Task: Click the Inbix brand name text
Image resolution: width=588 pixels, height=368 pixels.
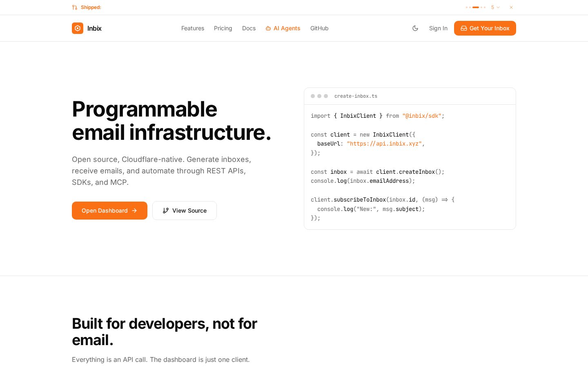Action: click(x=94, y=28)
